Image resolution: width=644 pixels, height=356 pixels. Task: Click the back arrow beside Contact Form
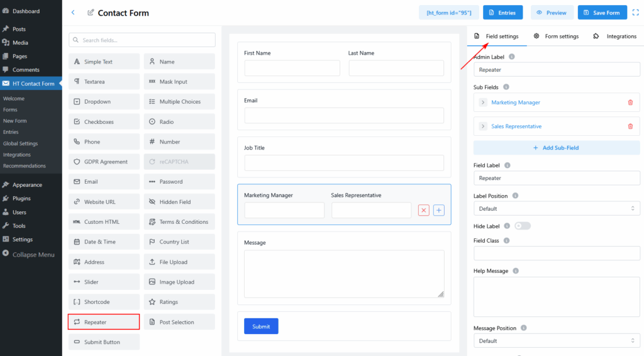pos(73,13)
